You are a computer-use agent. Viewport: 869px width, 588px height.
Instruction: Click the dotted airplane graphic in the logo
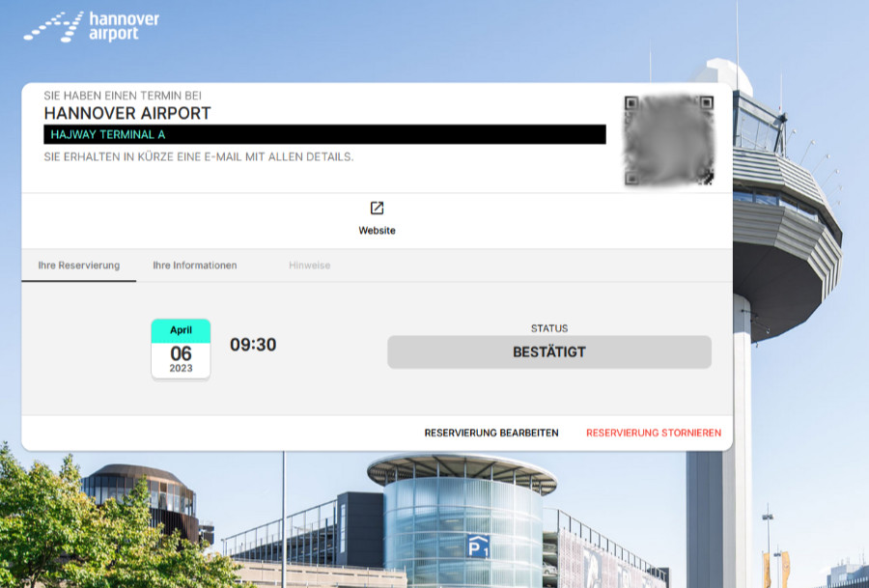point(53,27)
